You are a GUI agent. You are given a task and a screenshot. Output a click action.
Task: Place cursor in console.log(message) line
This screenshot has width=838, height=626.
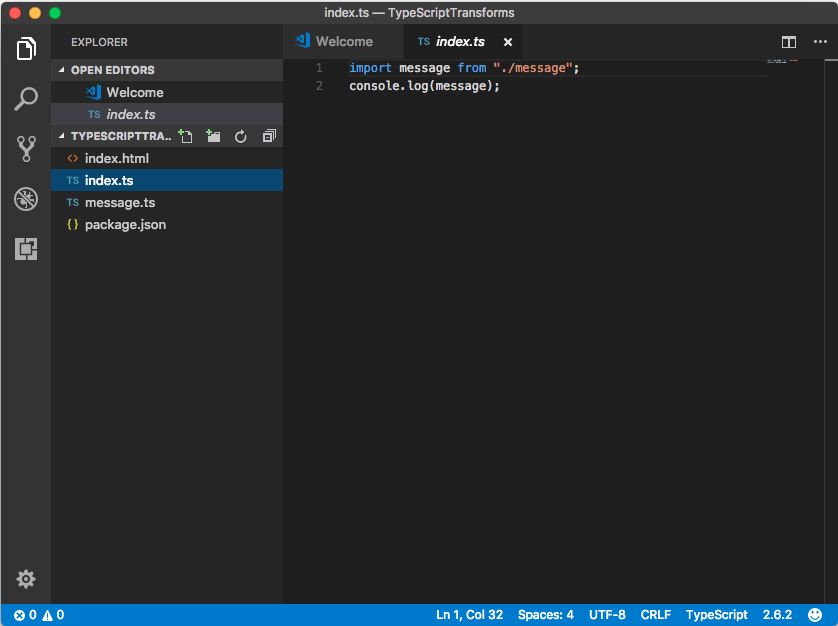pos(424,86)
